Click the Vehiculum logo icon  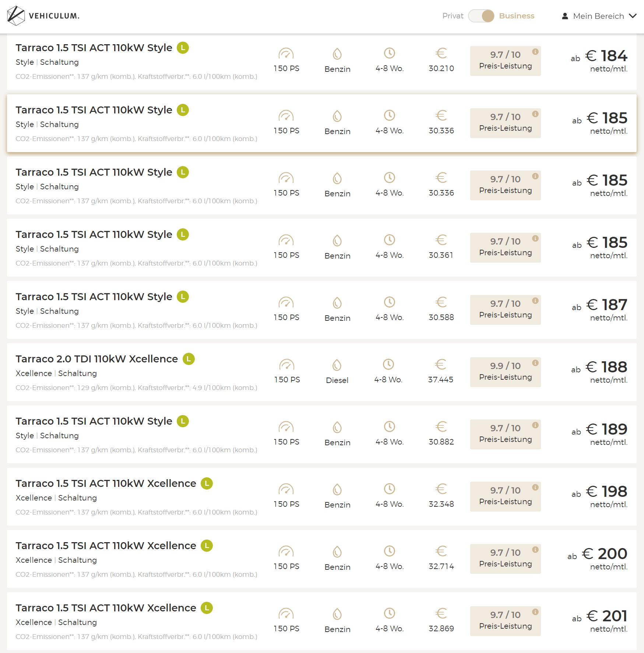tap(16, 16)
